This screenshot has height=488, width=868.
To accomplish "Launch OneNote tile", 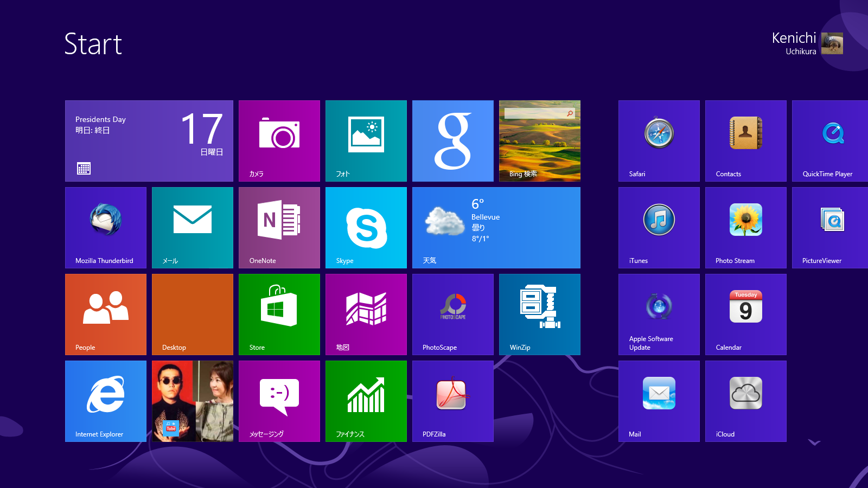I will pos(279,228).
